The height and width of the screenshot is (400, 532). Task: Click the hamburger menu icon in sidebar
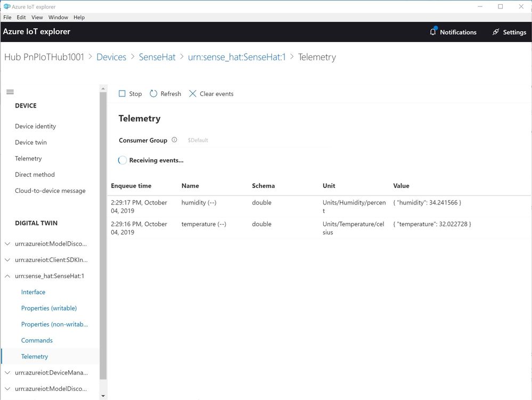coord(10,92)
